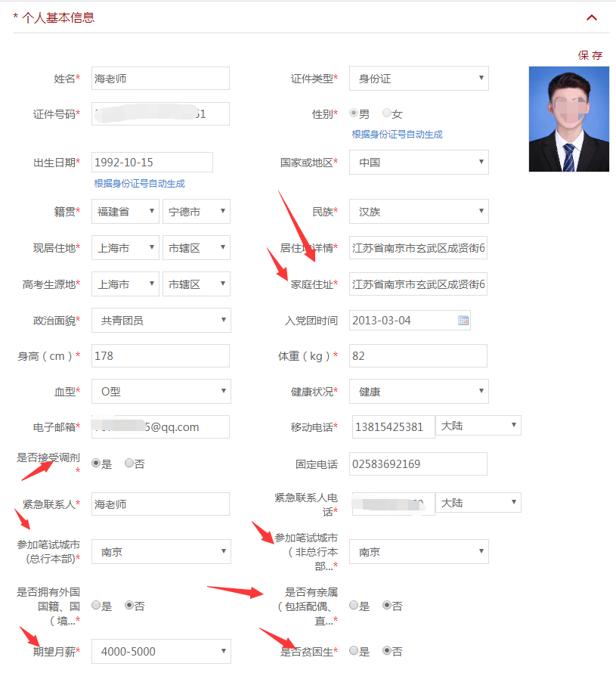Open the 政治面貌 dropdown

(x=161, y=321)
